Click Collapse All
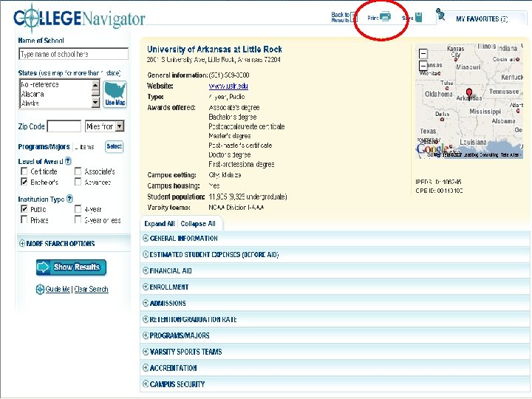 (198, 224)
